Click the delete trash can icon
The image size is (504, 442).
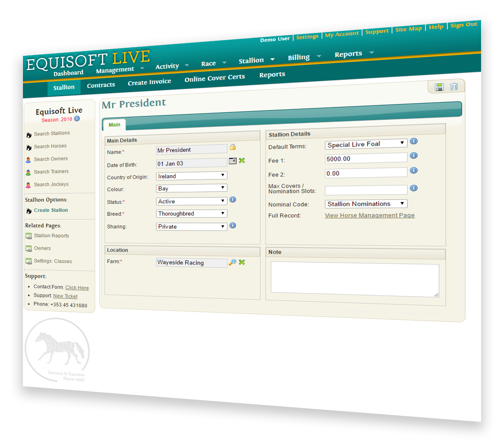point(454,86)
